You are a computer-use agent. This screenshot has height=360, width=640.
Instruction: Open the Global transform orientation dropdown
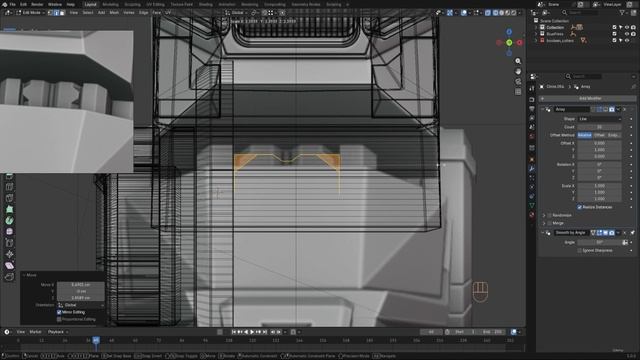[236, 13]
